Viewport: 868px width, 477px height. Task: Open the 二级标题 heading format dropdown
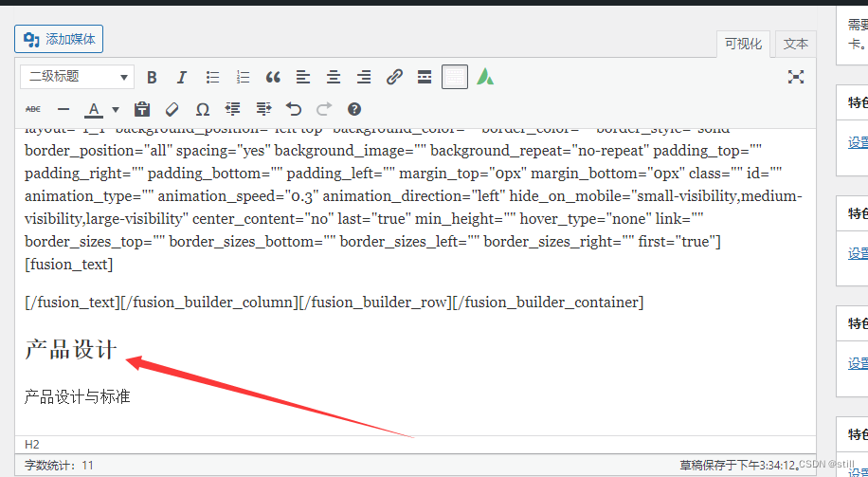coord(77,77)
